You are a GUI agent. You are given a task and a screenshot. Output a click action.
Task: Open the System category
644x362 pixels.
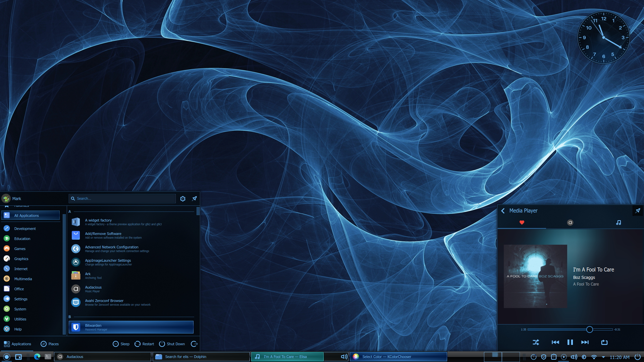[x=31, y=309]
